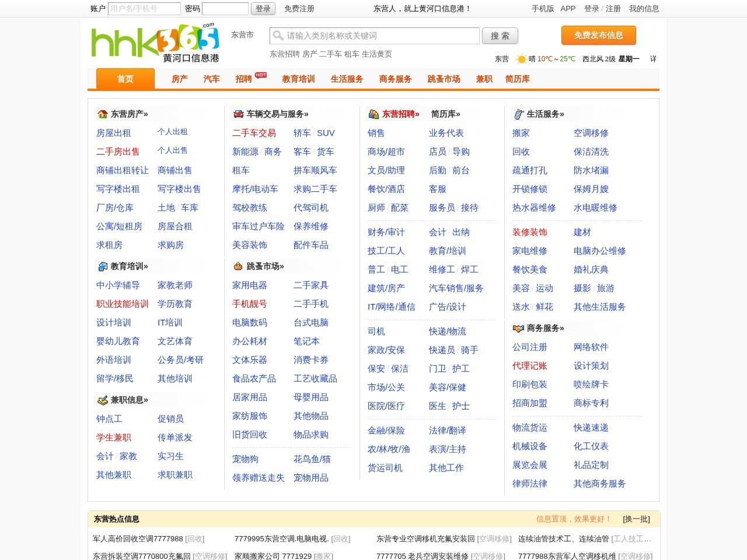Screen dimensions: 747x560
Task: Open the 生活黄页 quick link under search
Action: (x=377, y=54)
